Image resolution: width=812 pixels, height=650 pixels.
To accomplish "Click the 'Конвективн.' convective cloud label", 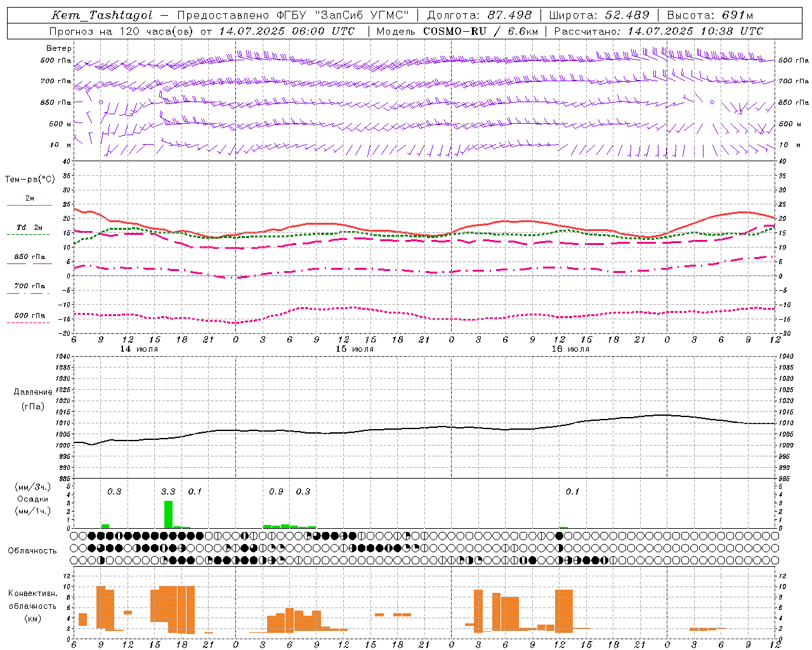I will [32, 594].
